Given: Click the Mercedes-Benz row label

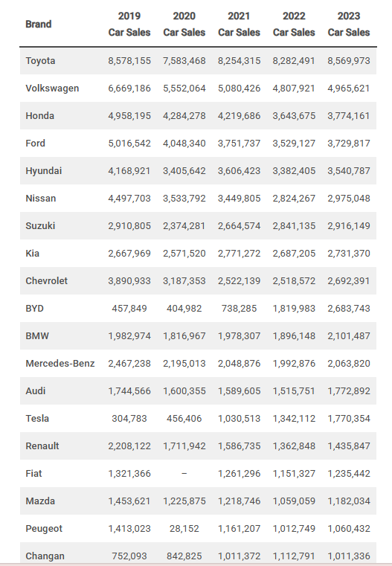Looking at the screenshot, I should (x=60, y=363).
